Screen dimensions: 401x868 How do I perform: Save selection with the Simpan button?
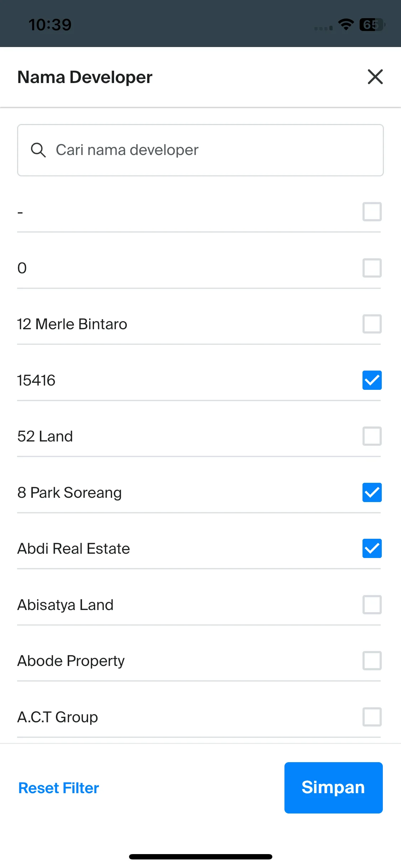pyautogui.click(x=333, y=787)
